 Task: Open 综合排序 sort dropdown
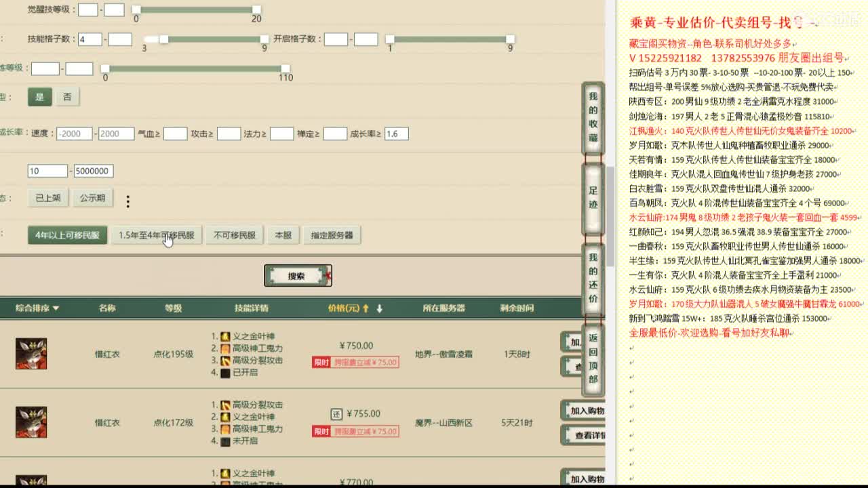tap(38, 308)
